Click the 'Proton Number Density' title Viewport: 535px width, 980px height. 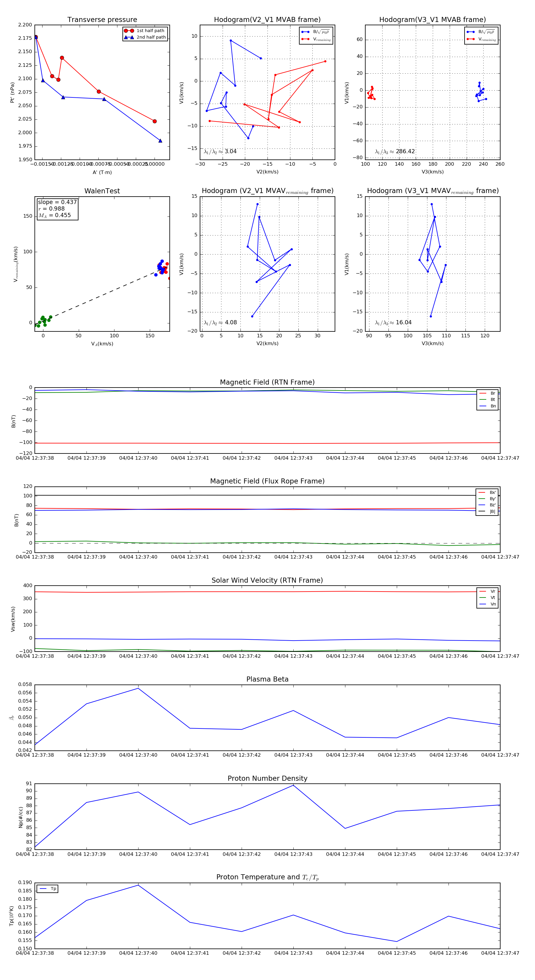pyautogui.click(x=267, y=778)
